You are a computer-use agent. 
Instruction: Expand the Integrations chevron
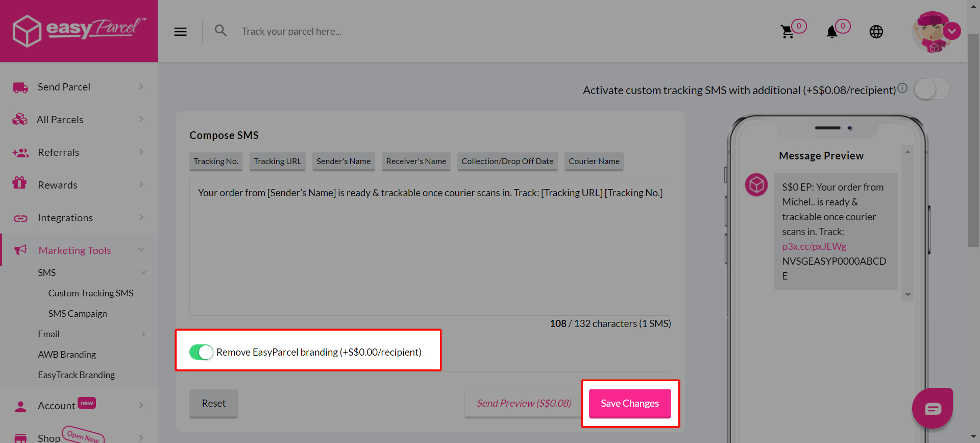point(141,217)
